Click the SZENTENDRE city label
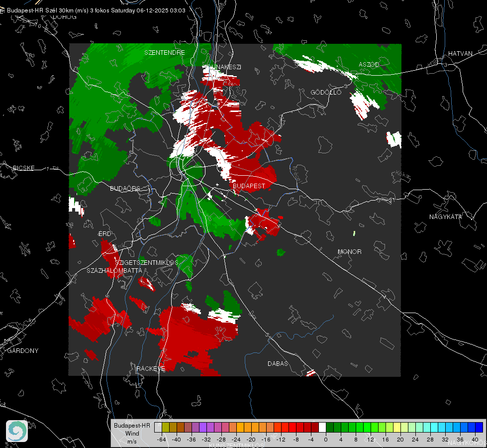Image resolution: width=487 pixels, height=448 pixels. [x=165, y=53]
